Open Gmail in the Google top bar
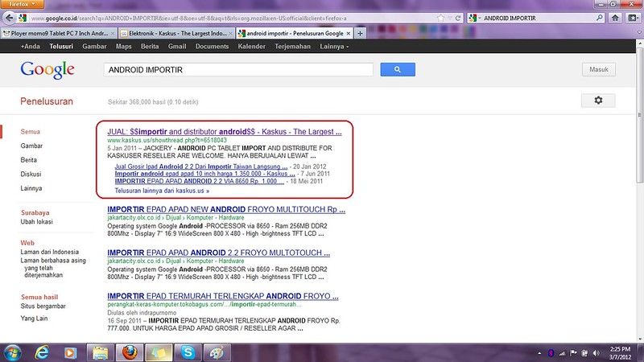 (177, 47)
